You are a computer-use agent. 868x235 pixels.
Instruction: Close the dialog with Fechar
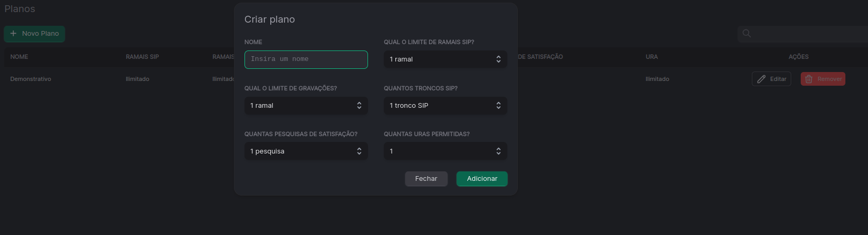(x=426, y=179)
